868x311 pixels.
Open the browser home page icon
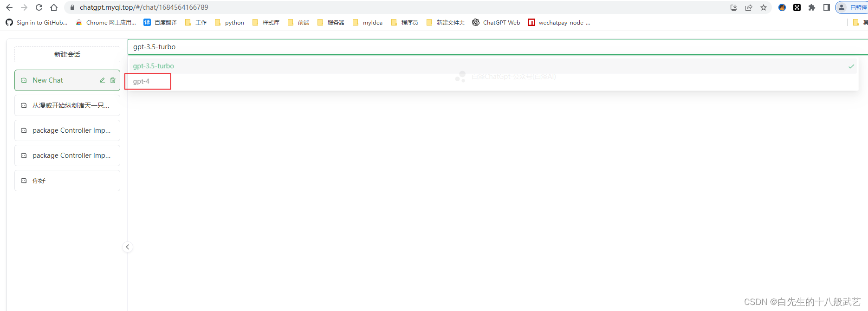(x=54, y=7)
